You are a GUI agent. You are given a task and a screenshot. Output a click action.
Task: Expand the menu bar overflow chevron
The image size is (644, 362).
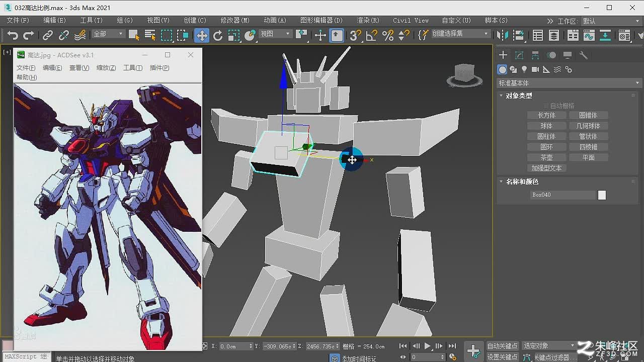point(550,21)
